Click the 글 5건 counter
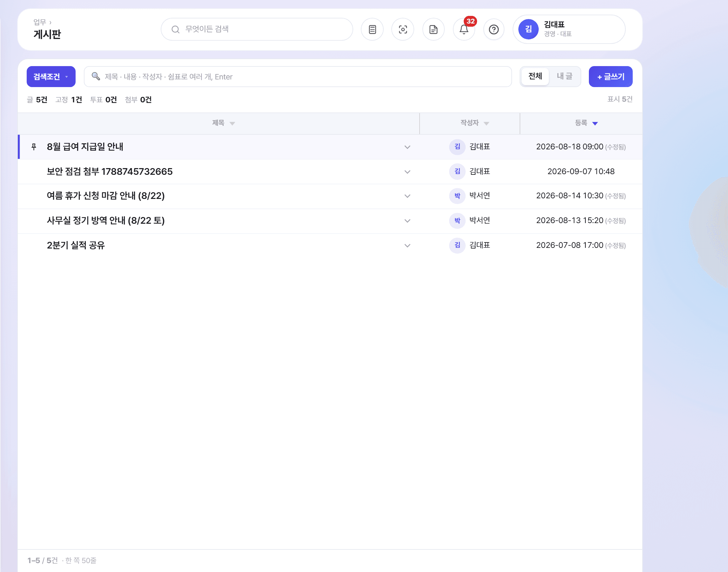Image resolution: width=728 pixels, height=572 pixels. 37,100
